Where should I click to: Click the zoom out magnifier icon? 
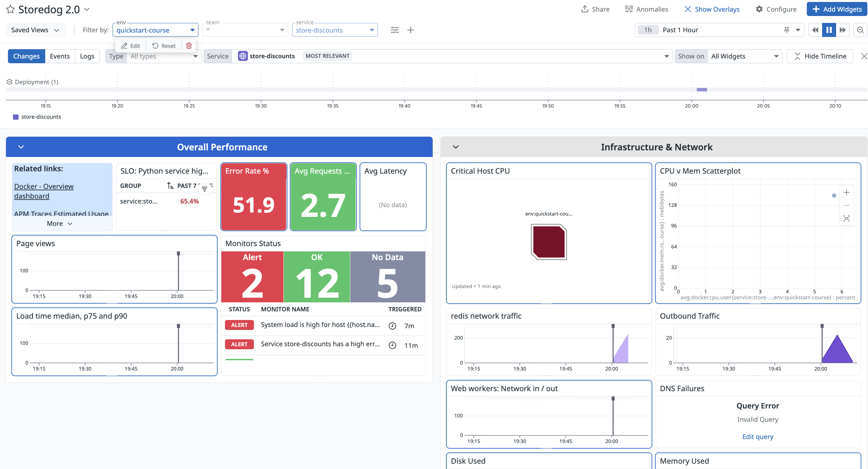pos(860,30)
